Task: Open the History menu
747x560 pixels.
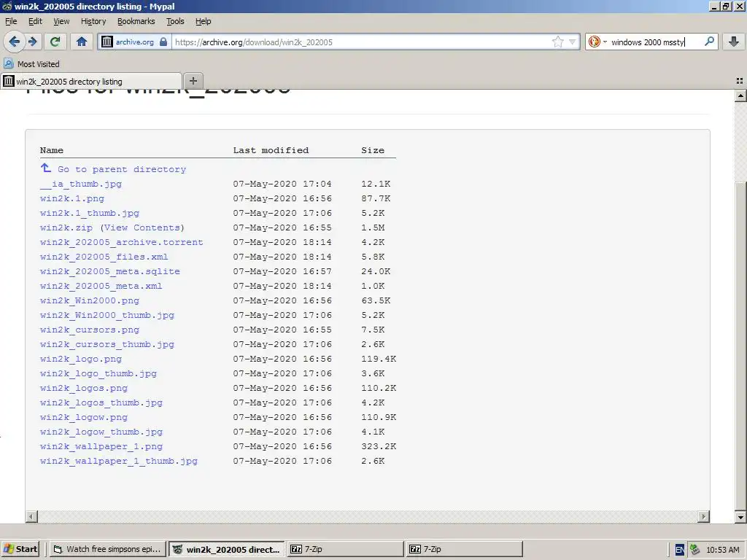Action: coord(93,21)
